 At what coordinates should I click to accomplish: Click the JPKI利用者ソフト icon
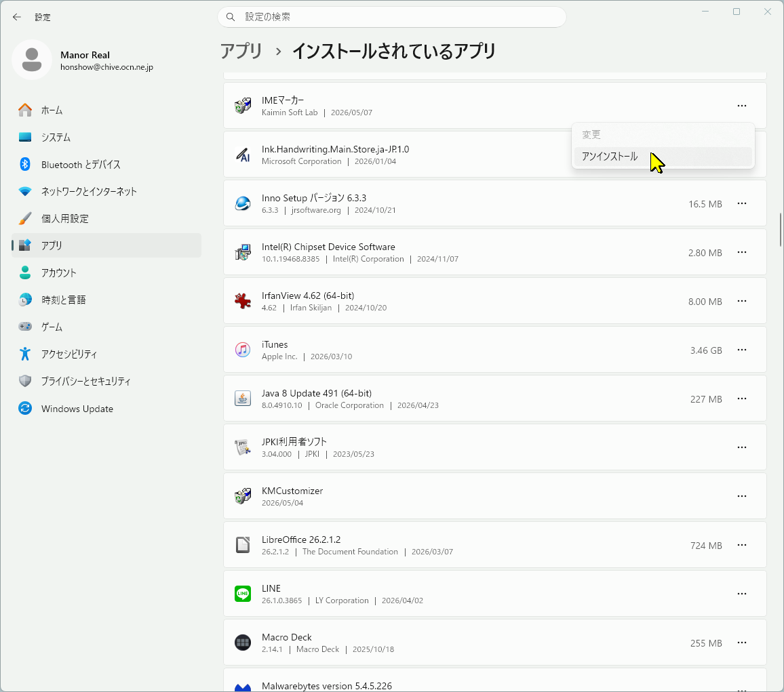tap(243, 448)
